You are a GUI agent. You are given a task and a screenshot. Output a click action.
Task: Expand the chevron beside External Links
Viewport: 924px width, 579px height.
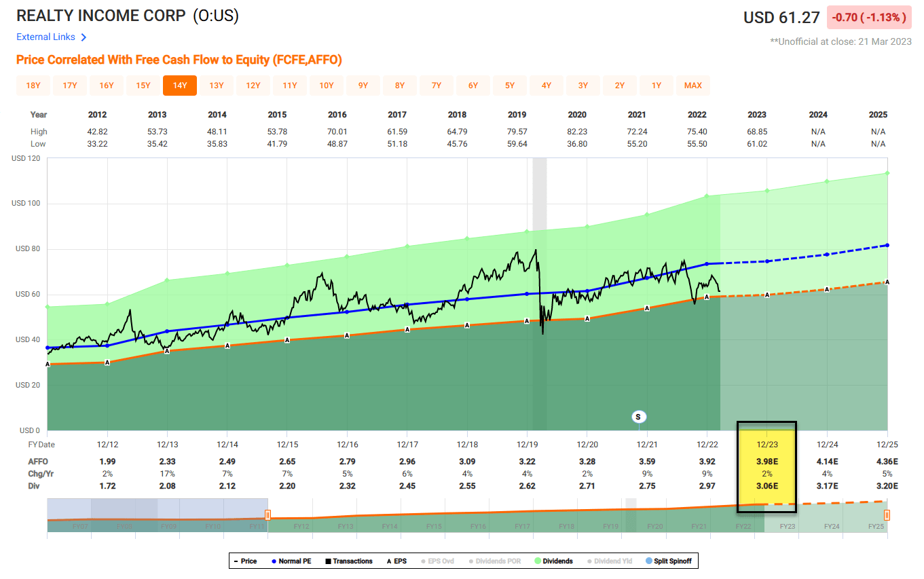tap(84, 37)
